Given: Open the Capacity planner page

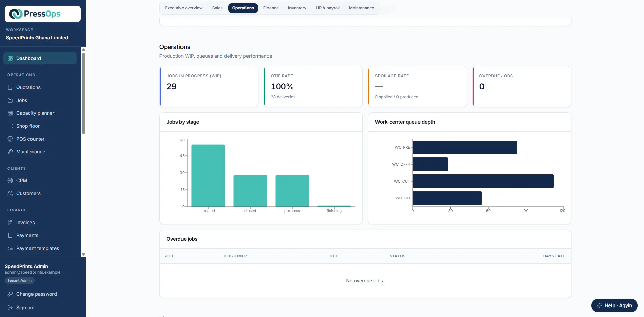Looking at the screenshot, I should coord(40,113).
